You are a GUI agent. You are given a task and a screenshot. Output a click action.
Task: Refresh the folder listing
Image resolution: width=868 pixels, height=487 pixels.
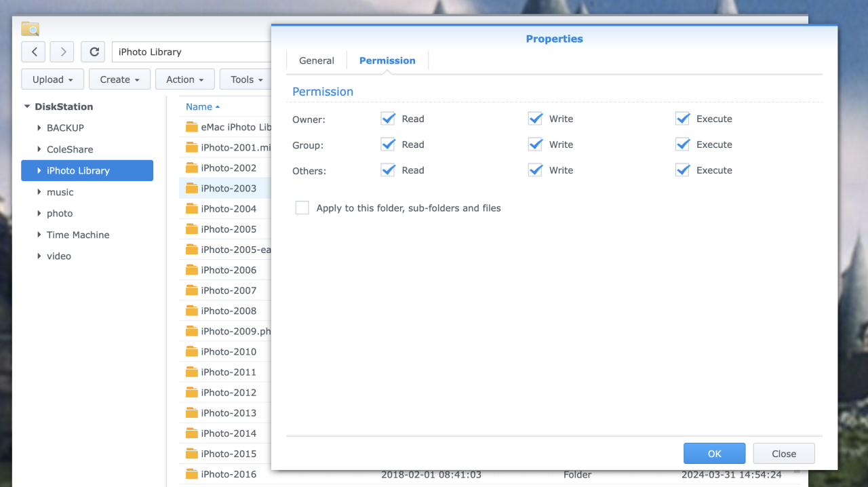pyautogui.click(x=93, y=52)
